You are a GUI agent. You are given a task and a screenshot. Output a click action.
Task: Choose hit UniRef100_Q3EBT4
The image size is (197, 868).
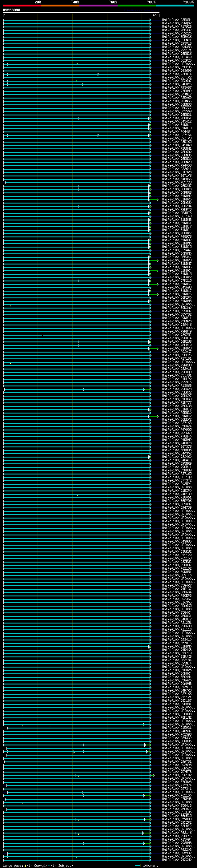click(177, 74)
